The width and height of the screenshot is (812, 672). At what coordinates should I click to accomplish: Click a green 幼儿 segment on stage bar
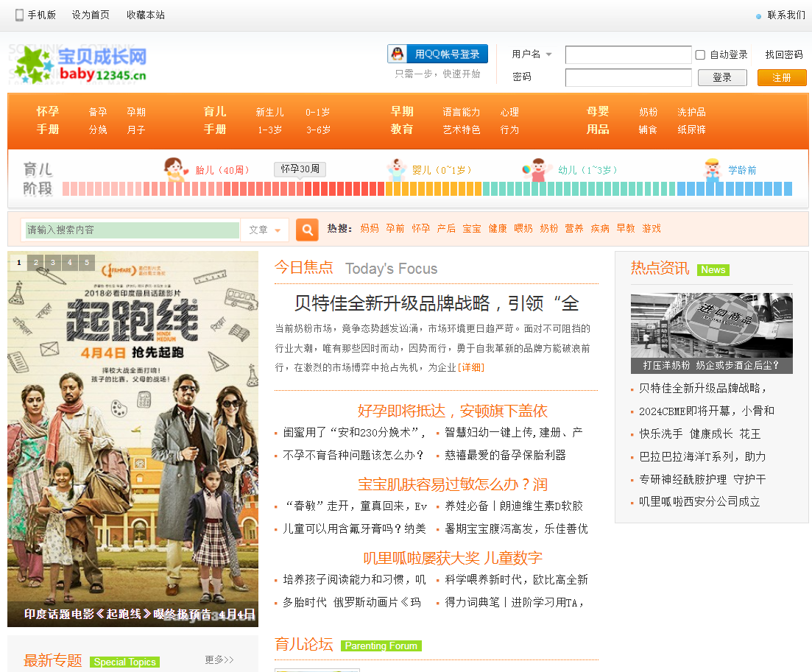tap(579, 189)
